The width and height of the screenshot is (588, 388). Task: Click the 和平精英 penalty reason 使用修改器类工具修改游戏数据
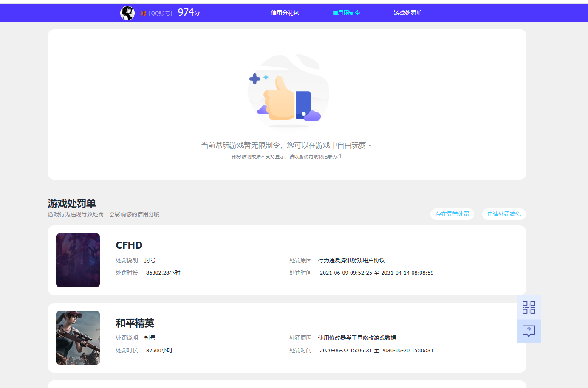[x=356, y=337]
